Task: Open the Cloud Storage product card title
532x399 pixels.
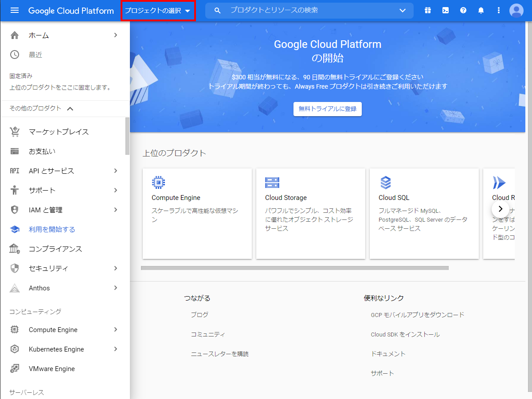Action: click(x=286, y=198)
